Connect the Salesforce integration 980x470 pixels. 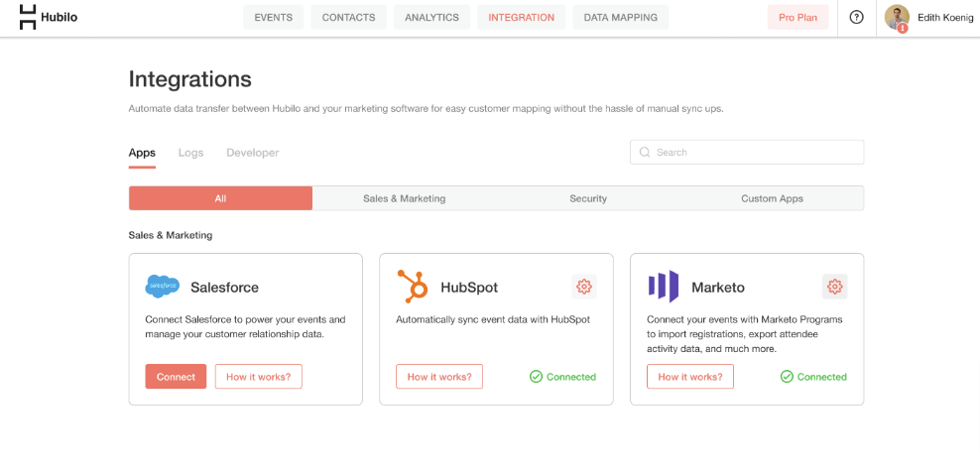tap(176, 376)
